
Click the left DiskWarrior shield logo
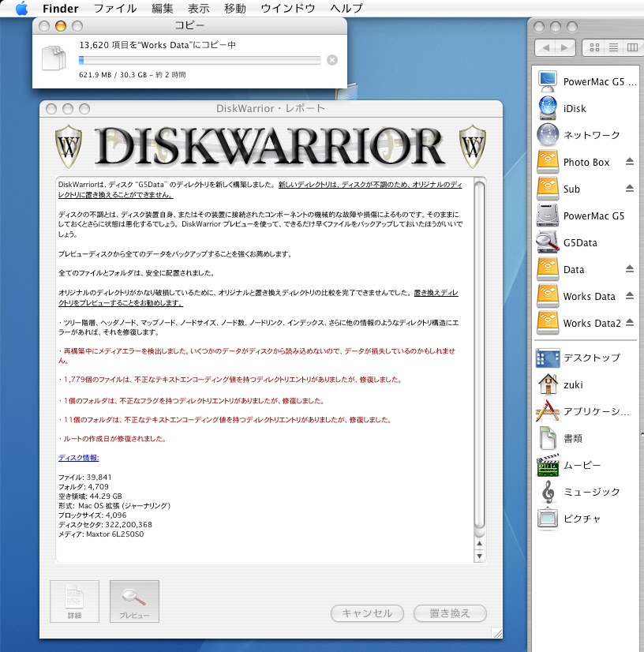coord(69,146)
